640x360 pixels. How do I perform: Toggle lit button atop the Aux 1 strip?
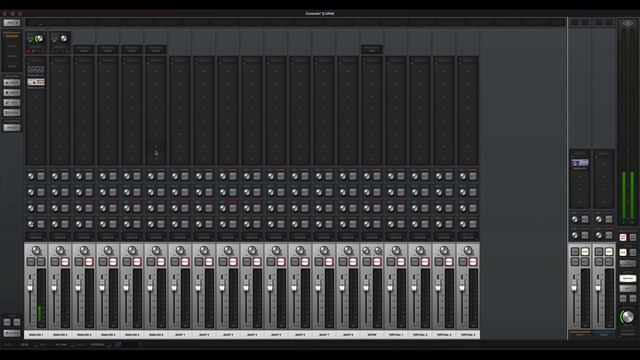click(584, 251)
